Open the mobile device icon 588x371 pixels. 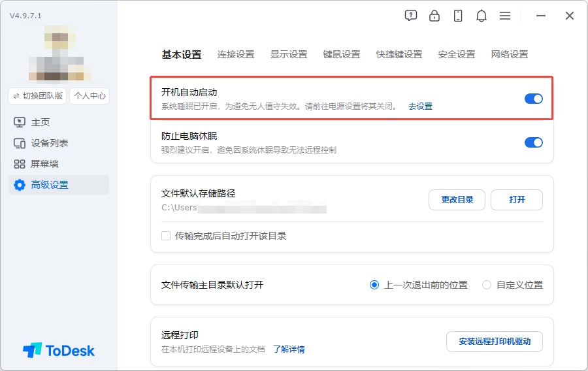tap(458, 16)
